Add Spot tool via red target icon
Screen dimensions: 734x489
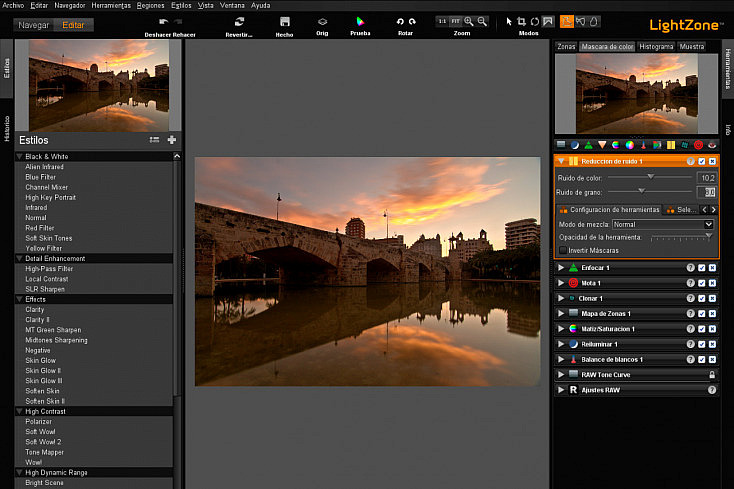(x=698, y=145)
